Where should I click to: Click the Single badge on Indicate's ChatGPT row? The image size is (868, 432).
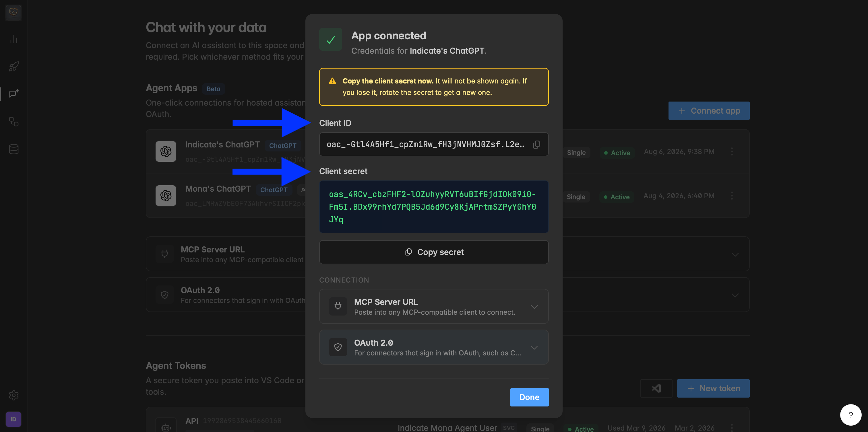point(576,153)
